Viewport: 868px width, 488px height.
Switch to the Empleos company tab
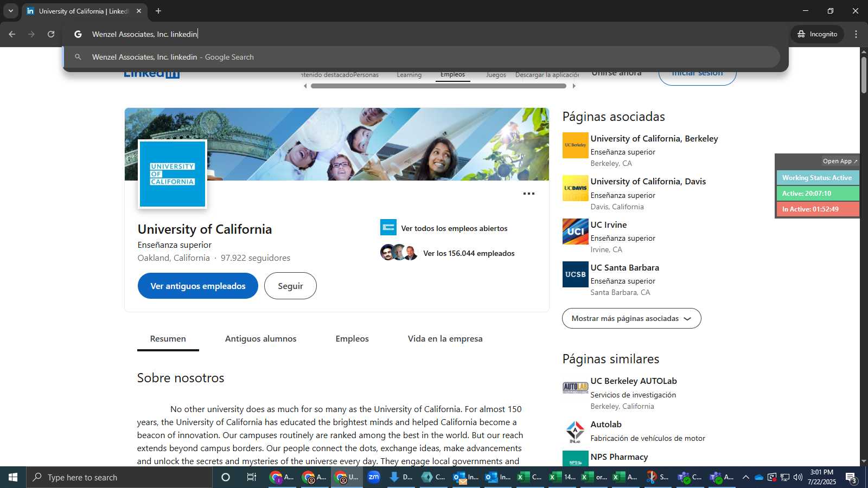pos(352,339)
